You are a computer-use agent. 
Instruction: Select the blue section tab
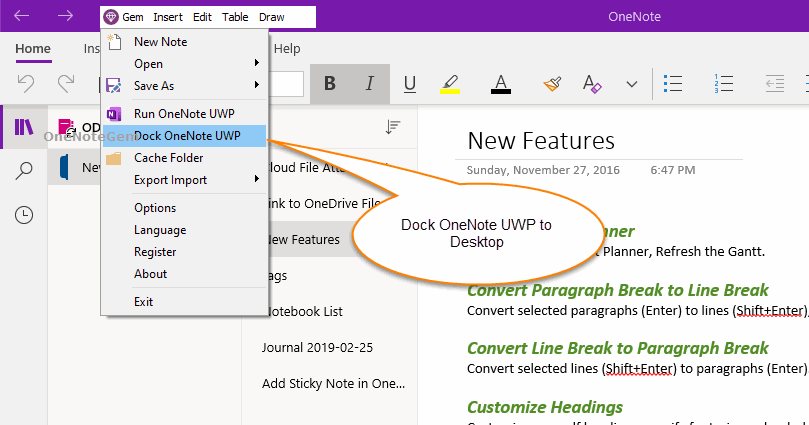click(x=64, y=167)
